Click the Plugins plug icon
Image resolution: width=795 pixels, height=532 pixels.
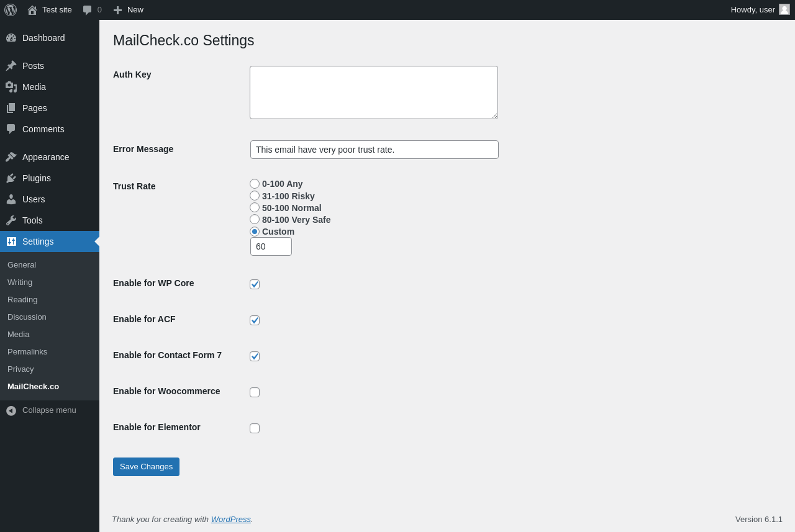click(11, 178)
